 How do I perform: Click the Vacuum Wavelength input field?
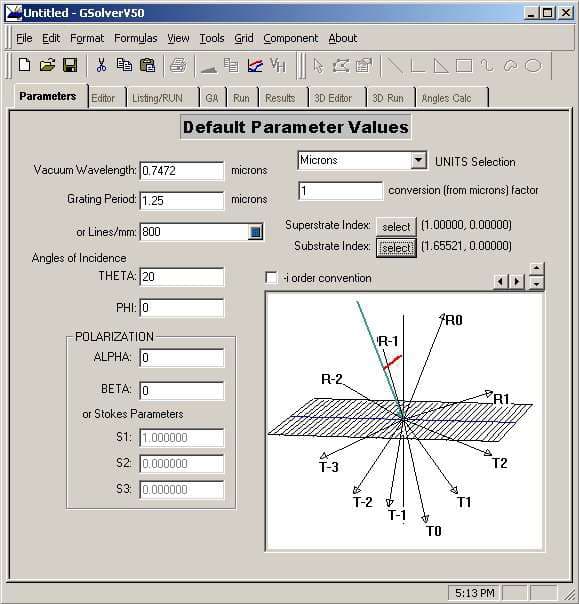pos(182,171)
